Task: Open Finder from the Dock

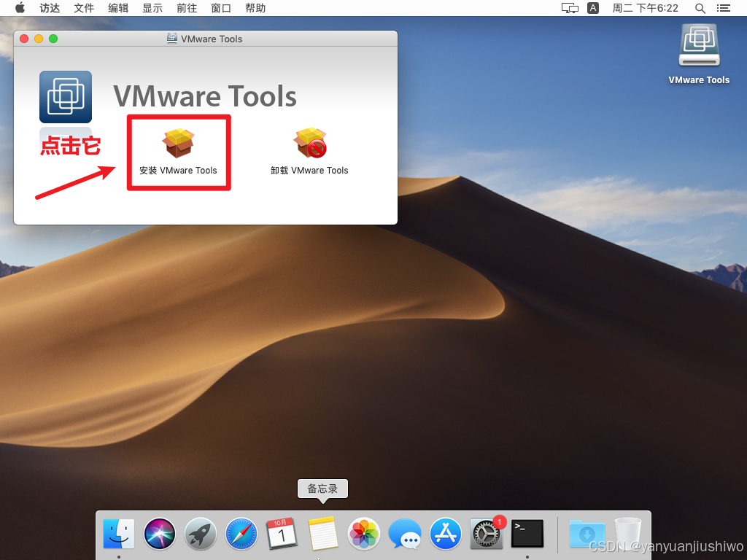Action: (119, 534)
